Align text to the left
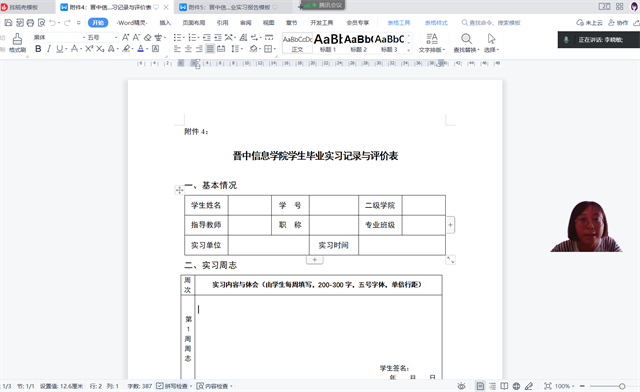Image resolution: width=640 pixels, height=392 pixels. (x=177, y=49)
